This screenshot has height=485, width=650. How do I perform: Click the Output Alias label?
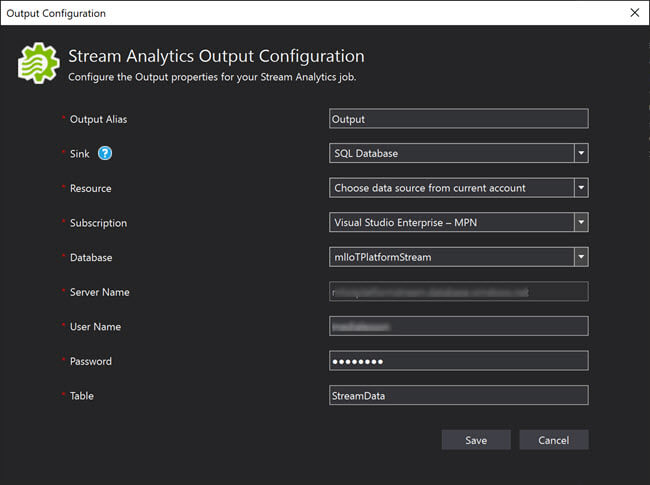pyautogui.click(x=98, y=119)
